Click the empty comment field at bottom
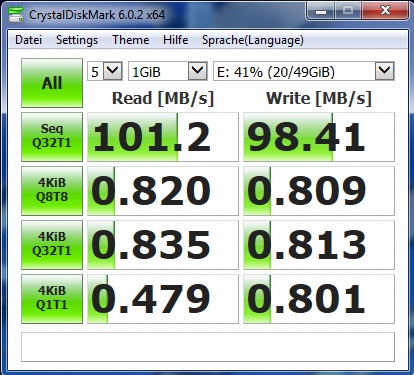Viewport: 414px width, 375px height. 208,347
